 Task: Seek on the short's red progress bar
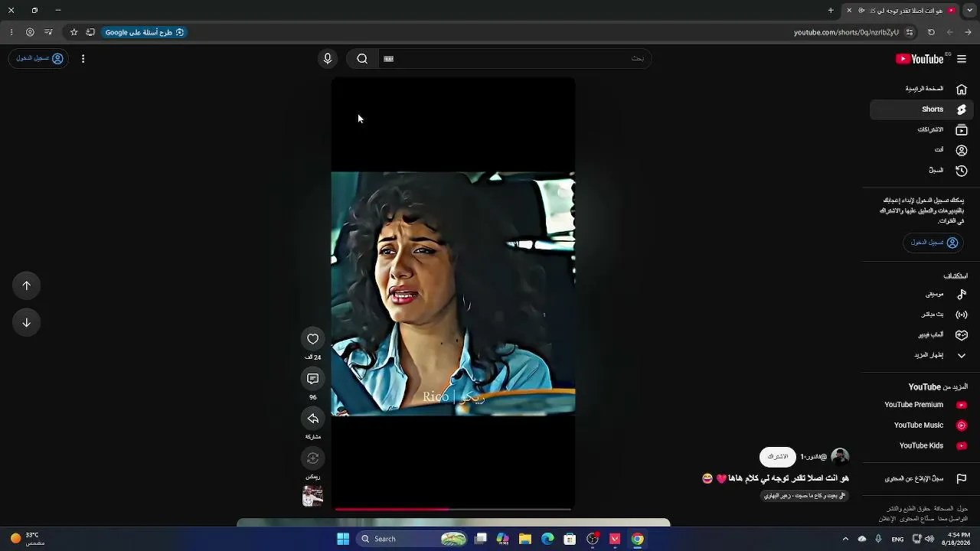tap(453, 509)
